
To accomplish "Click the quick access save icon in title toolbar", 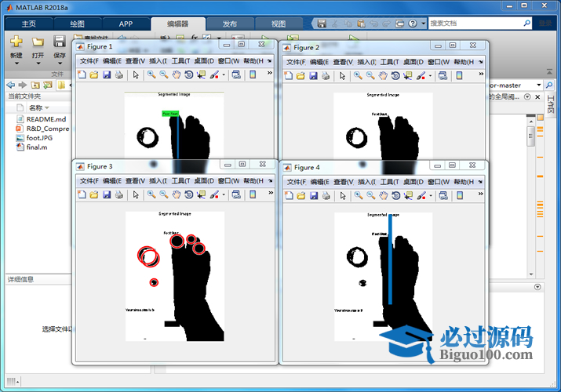I will (322, 24).
